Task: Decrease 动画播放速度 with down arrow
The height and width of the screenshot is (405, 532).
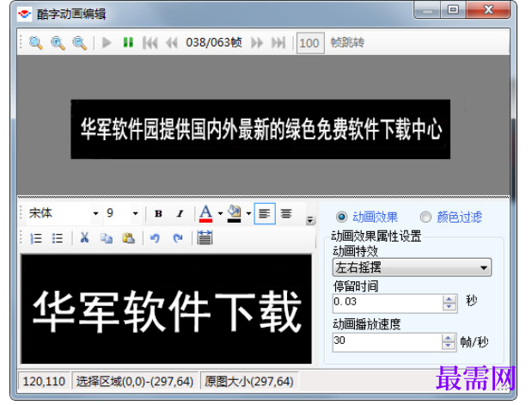Action: [x=448, y=346]
